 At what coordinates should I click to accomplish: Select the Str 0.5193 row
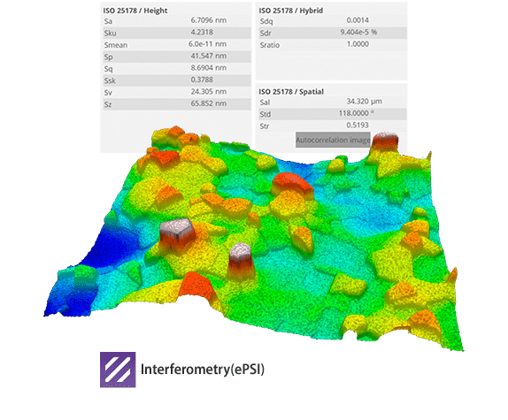coord(333,126)
